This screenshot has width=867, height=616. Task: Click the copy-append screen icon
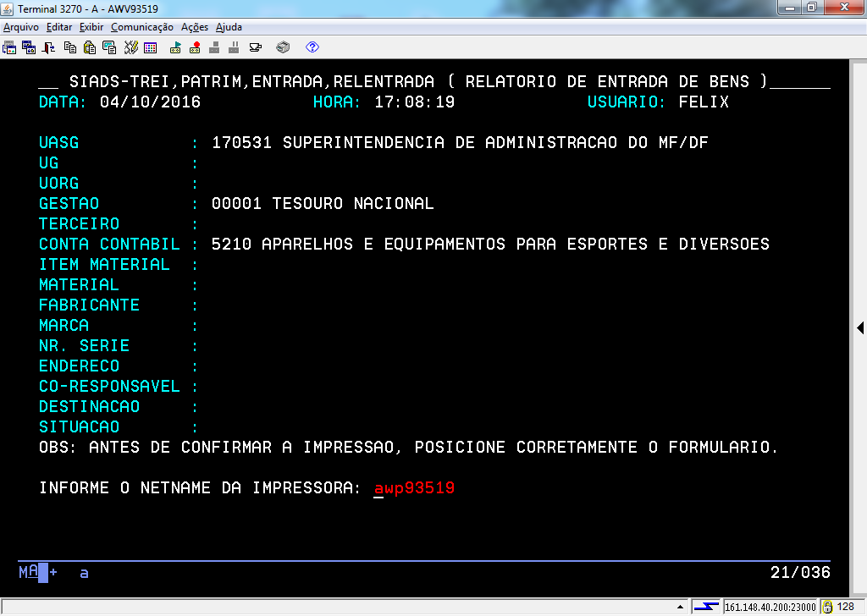109,47
